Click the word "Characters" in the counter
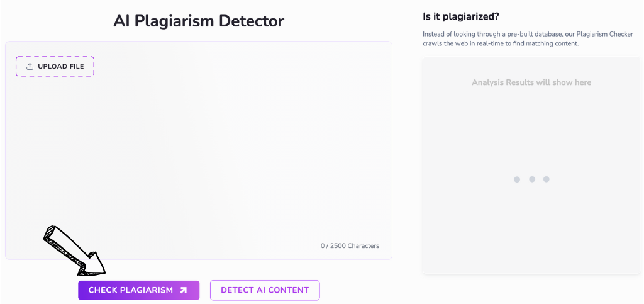This screenshot has width=644, height=304. (362, 246)
